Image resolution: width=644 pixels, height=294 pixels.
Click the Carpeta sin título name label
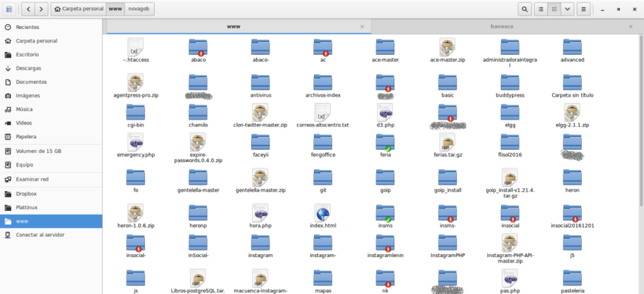pyautogui.click(x=572, y=95)
